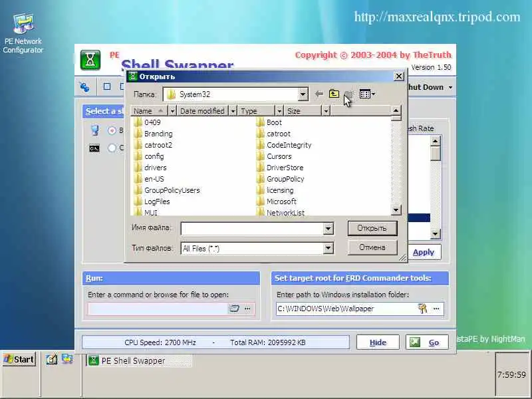
Task: Close the Открыть dialog
Action: click(x=399, y=76)
